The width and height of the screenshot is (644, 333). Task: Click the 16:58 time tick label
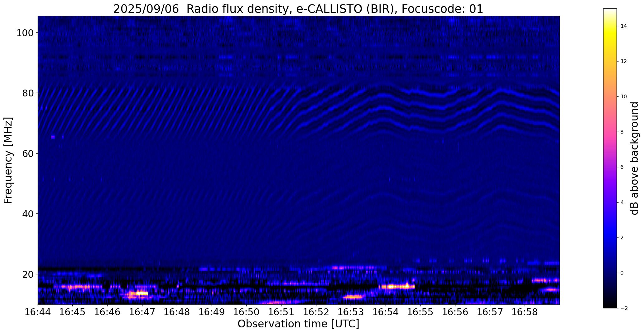pos(525,312)
